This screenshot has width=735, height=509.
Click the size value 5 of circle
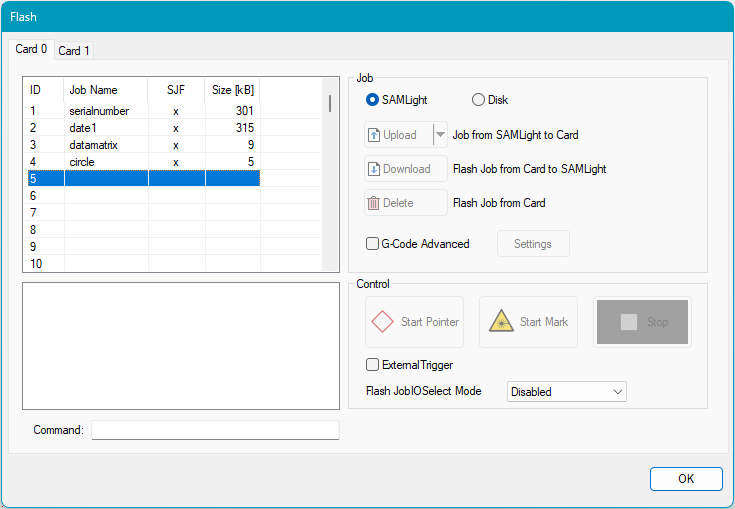pos(251,162)
